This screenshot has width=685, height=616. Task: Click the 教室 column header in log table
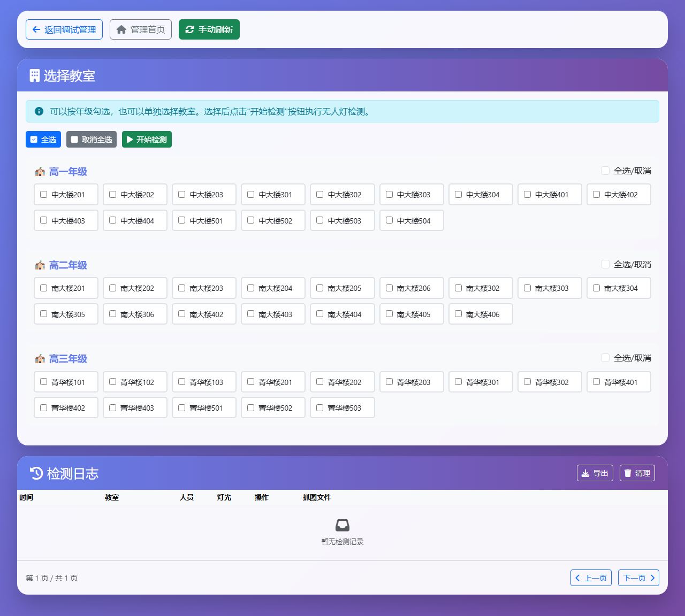click(112, 497)
